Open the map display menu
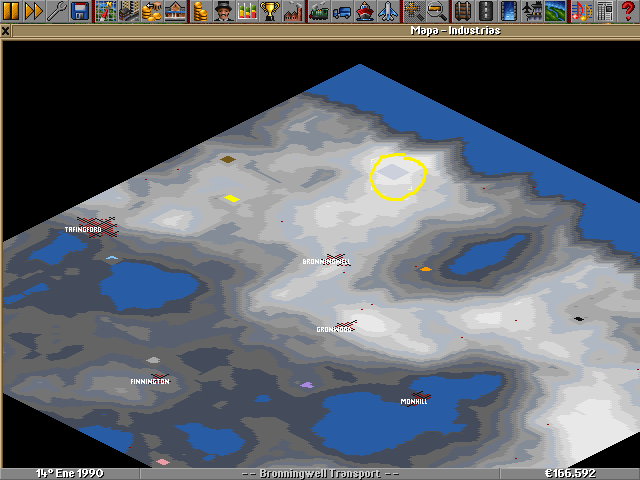 (x=106, y=11)
